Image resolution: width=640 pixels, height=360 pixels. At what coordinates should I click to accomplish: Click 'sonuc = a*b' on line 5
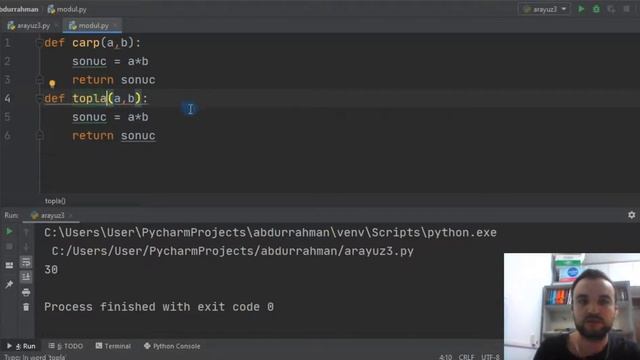(110, 117)
